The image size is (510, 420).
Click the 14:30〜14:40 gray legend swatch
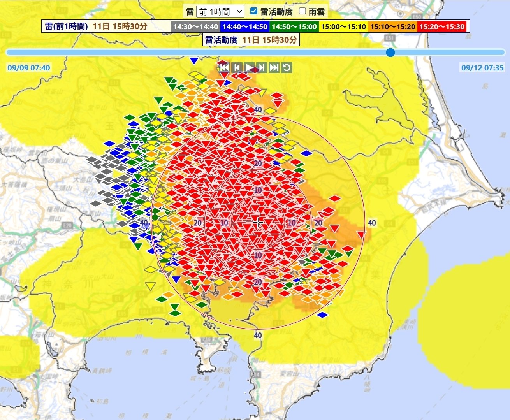click(195, 26)
